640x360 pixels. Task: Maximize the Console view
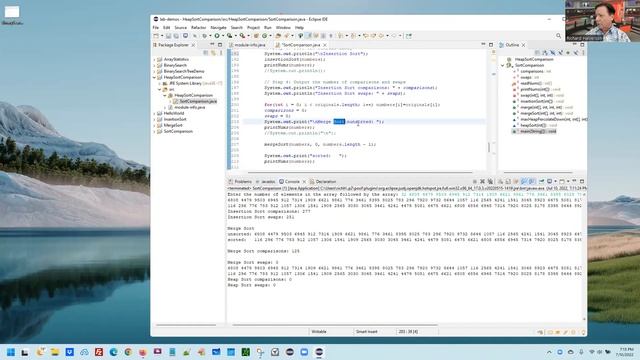click(x=582, y=181)
